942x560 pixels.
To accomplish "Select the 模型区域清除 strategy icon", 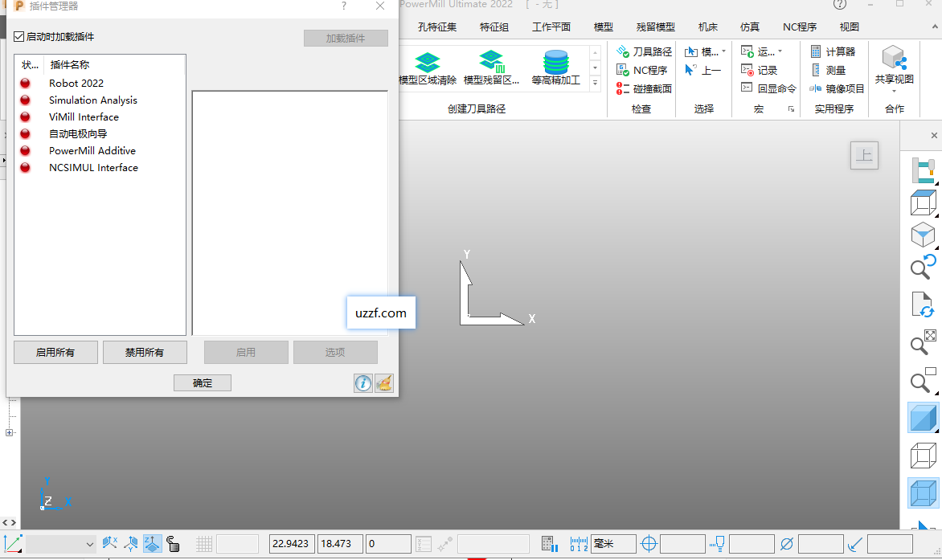I will (x=428, y=61).
